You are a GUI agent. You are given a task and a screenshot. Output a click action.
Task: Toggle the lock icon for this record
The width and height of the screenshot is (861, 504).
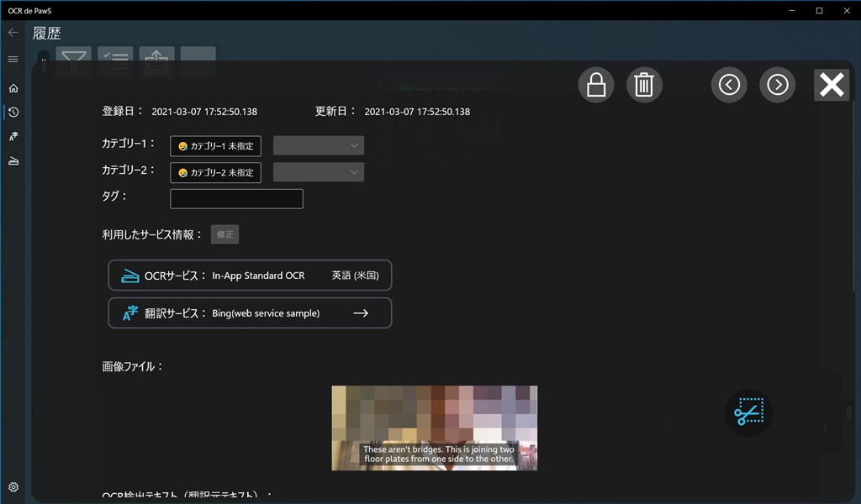pos(596,85)
